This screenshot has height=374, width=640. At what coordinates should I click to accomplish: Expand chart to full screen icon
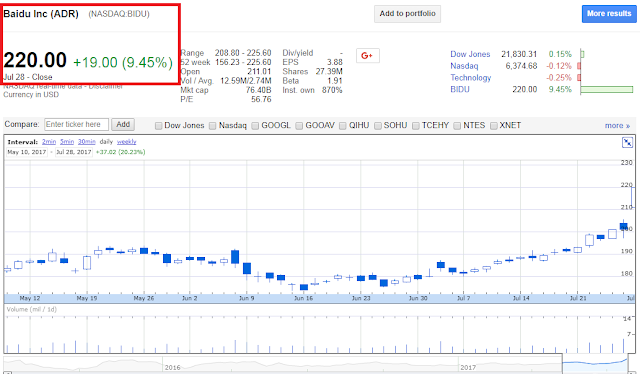pyautogui.click(x=627, y=142)
